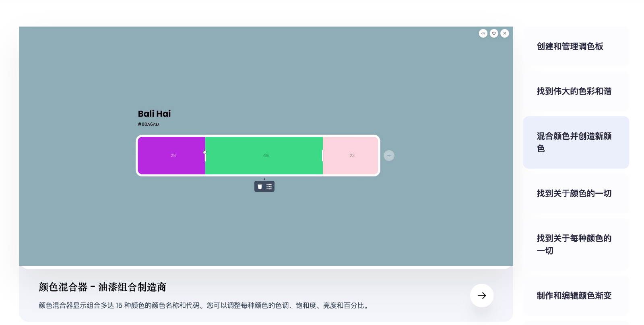Click the embed code icon on the preview
The width and height of the screenshot is (644, 325).
[x=483, y=33]
